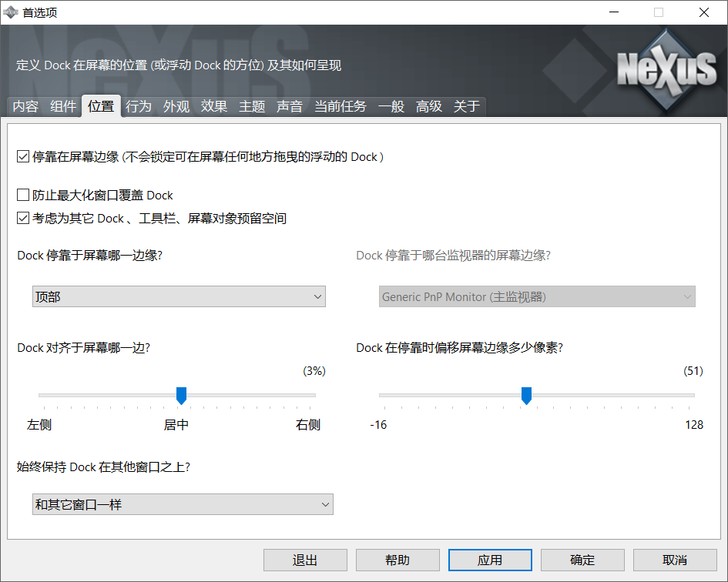728x582 pixels.
Task: Open the 行为 tab
Action: 138,106
